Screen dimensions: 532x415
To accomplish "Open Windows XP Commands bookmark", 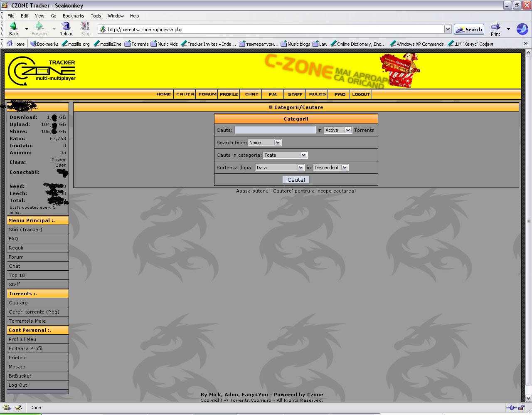I will tap(416, 44).
